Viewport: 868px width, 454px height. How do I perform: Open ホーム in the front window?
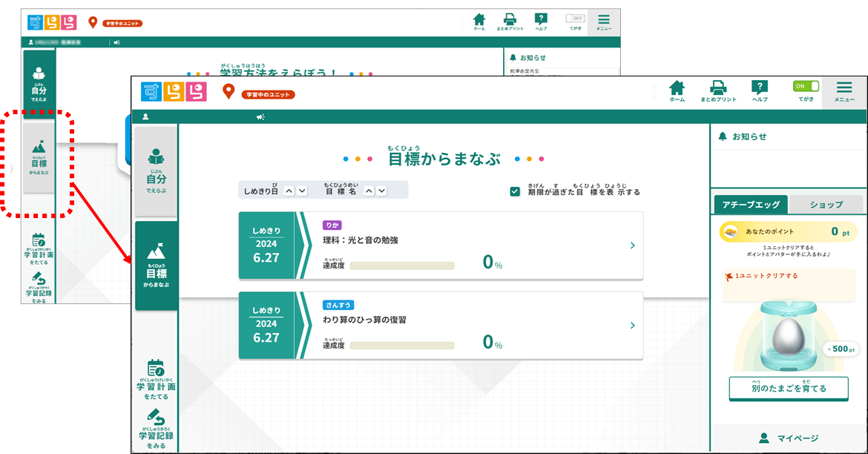pyautogui.click(x=677, y=91)
